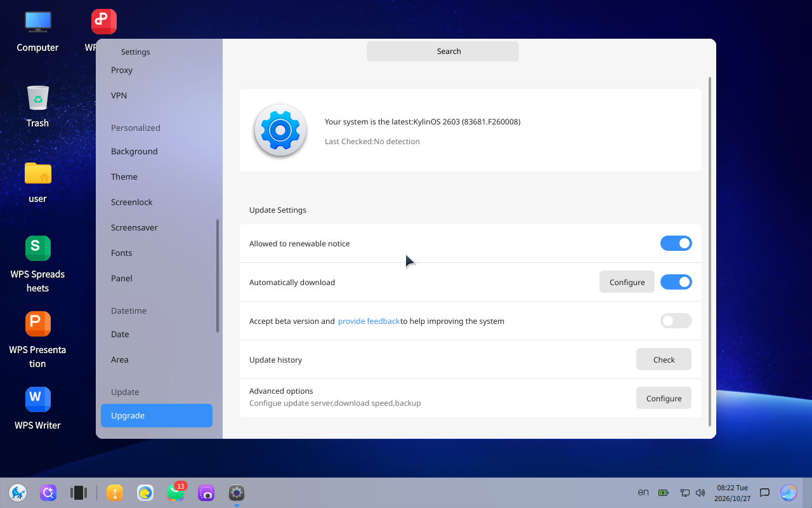
Task: Open the Kylin start menu in taskbar
Action: (18, 493)
